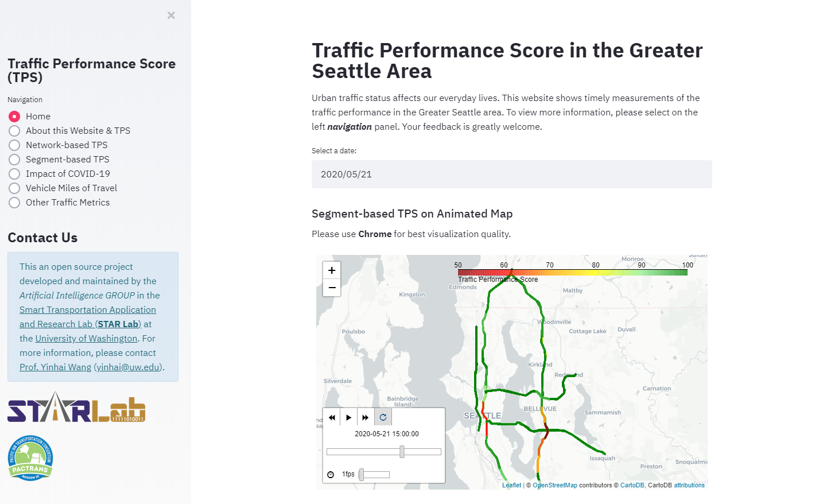This screenshot has width=819, height=504.
Task: Open the University of Washington link
Action: click(x=86, y=339)
